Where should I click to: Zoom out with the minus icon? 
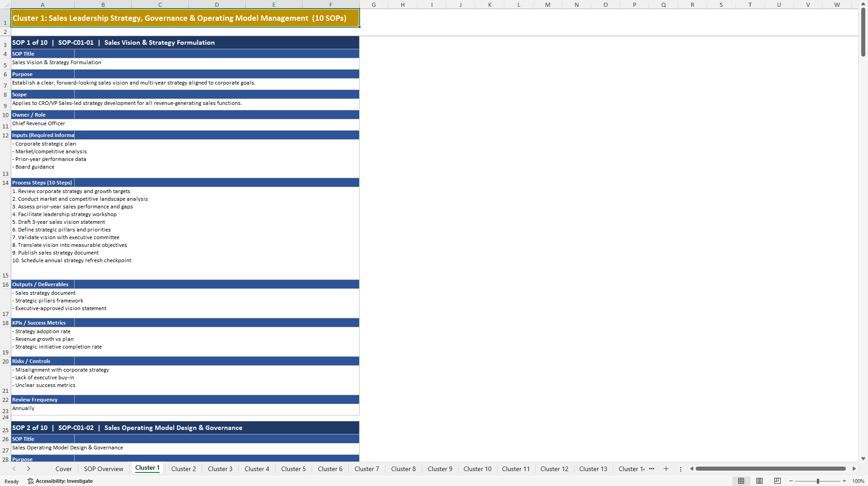(791, 481)
